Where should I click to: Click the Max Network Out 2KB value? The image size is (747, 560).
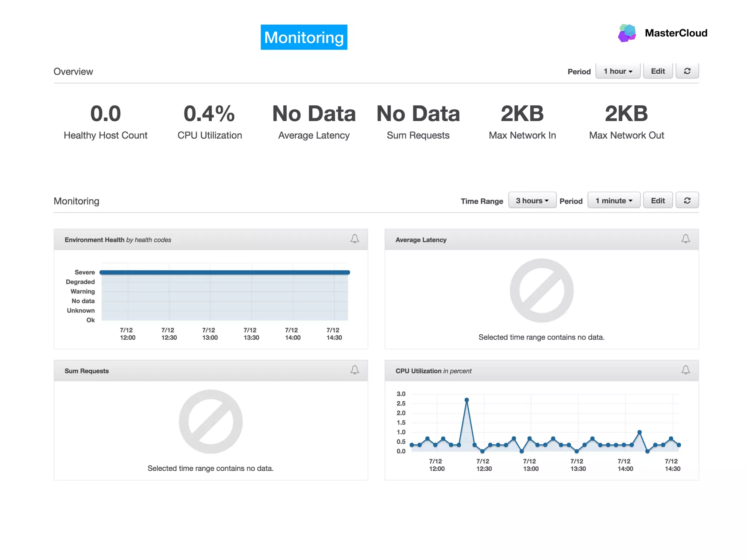click(x=627, y=113)
